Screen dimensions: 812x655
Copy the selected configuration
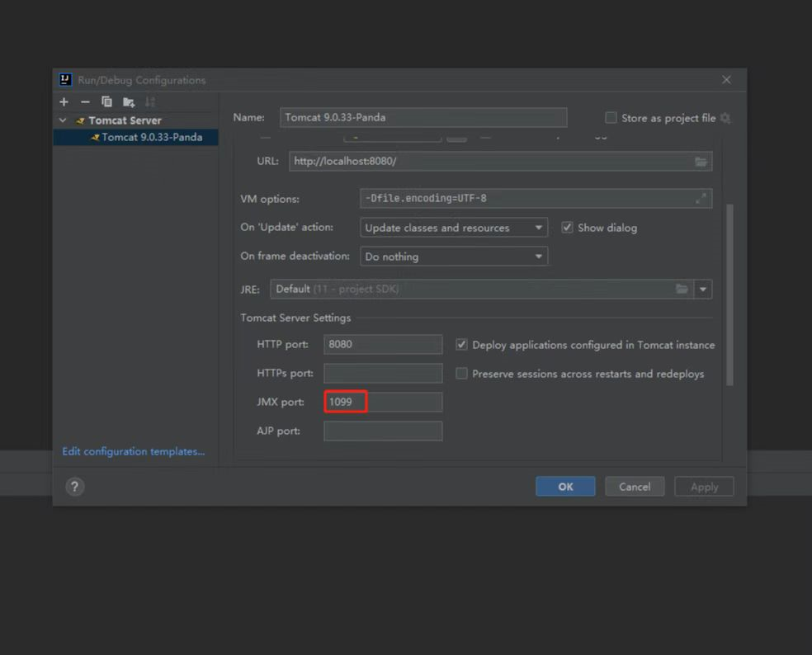106,102
